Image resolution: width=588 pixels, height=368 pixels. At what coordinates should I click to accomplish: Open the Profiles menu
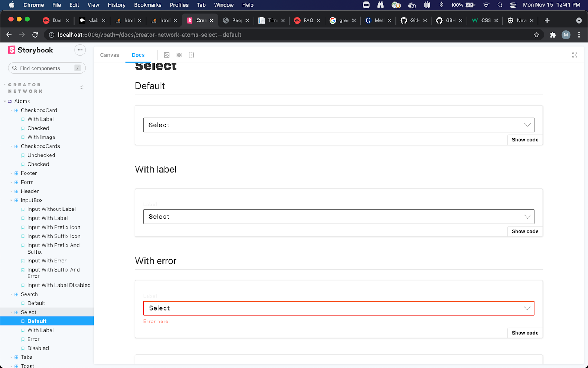coord(179,5)
